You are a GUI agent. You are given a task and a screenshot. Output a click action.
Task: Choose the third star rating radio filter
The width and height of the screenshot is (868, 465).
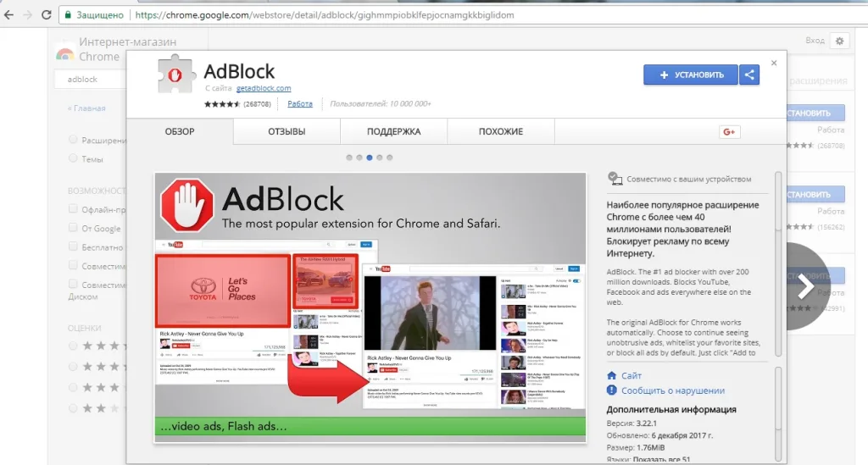coord(73,387)
